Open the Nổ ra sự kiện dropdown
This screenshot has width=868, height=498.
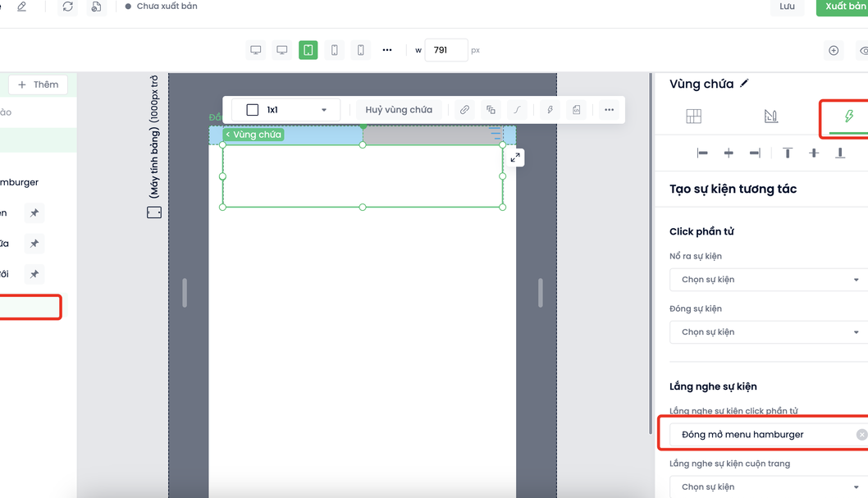(x=769, y=280)
